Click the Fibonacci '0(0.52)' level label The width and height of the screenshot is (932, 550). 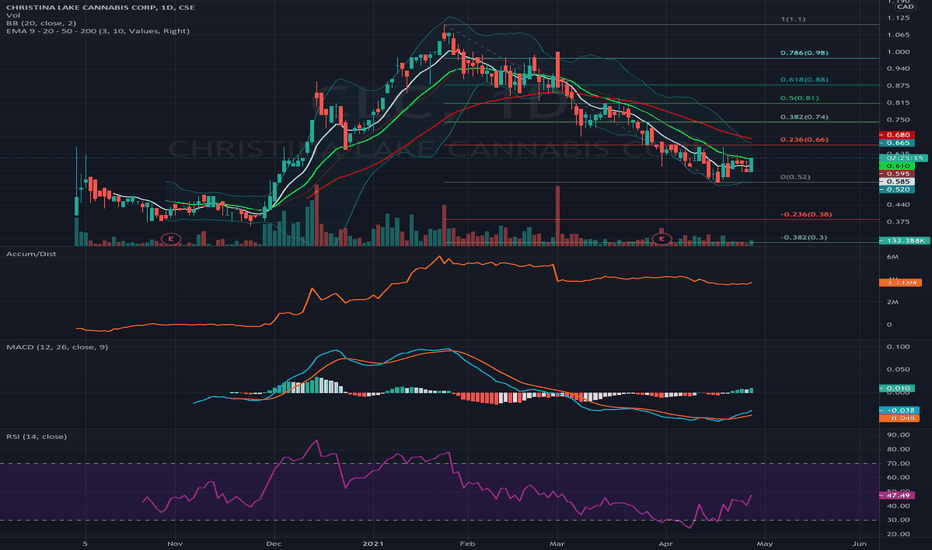point(795,177)
